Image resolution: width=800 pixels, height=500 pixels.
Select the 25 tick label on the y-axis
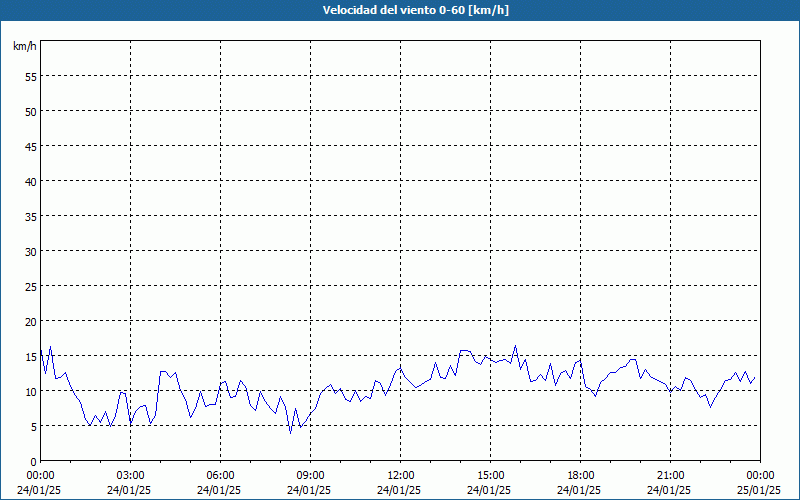point(30,286)
